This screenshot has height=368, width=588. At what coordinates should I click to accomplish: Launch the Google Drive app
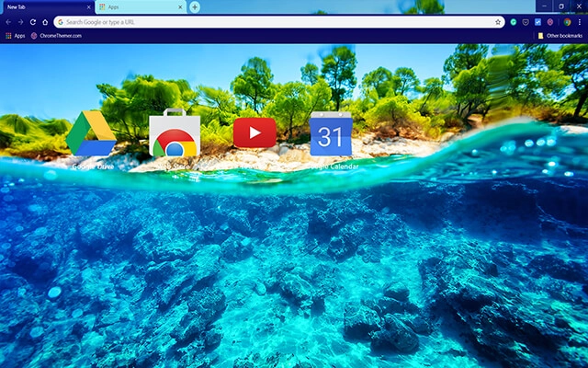point(91,132)
